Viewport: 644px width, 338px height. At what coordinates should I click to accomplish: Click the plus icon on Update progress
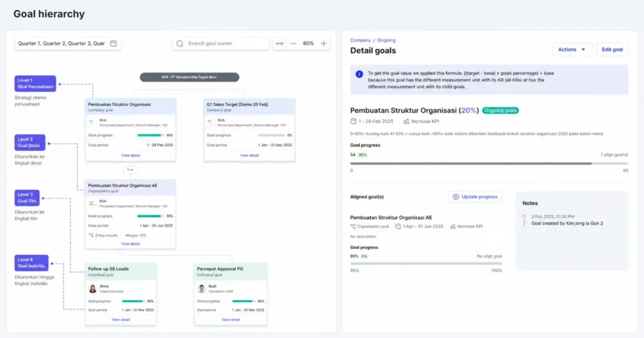(x=456, y=197)
